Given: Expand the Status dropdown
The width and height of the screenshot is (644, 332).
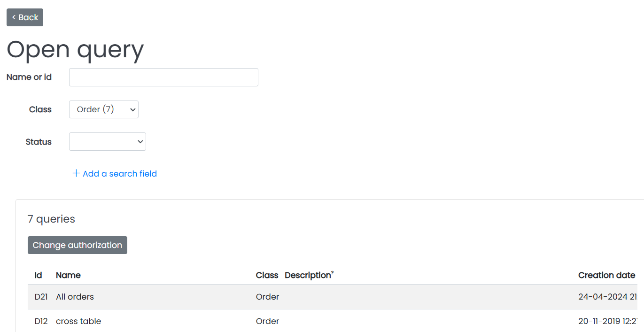Looking at the screenshot, I should click(108, 142).
